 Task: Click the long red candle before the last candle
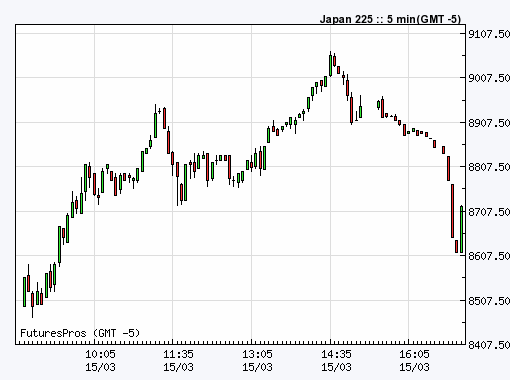point(452,211)
